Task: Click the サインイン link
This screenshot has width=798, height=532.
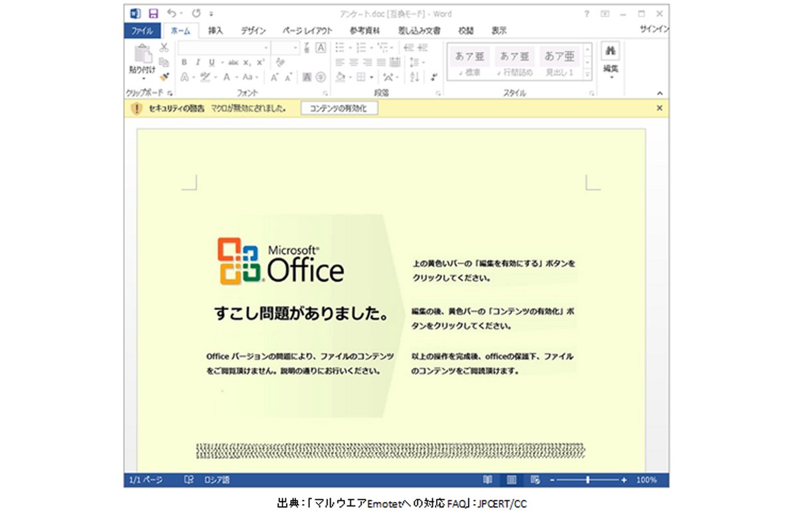Action: tap(654, 29)
